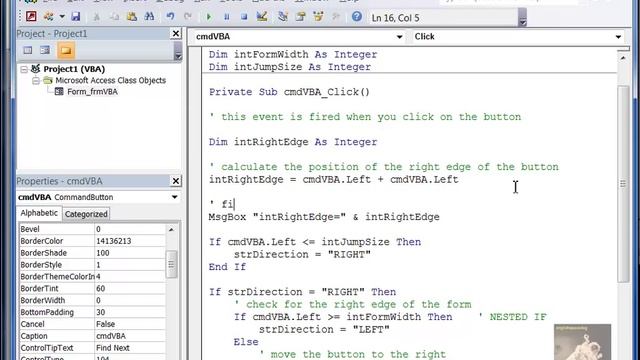Click the Toolbox icon in the toolbar
640x360 pixels.
(336, 17)
